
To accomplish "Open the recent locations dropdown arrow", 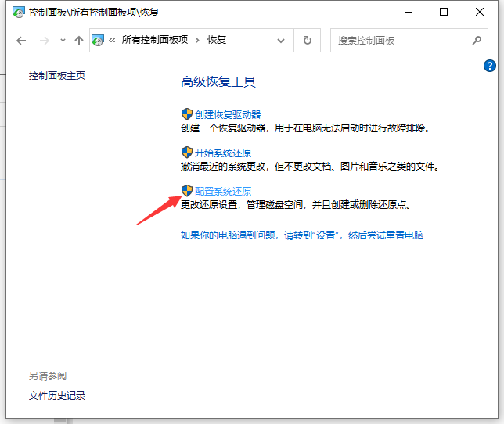I will 62,41.
